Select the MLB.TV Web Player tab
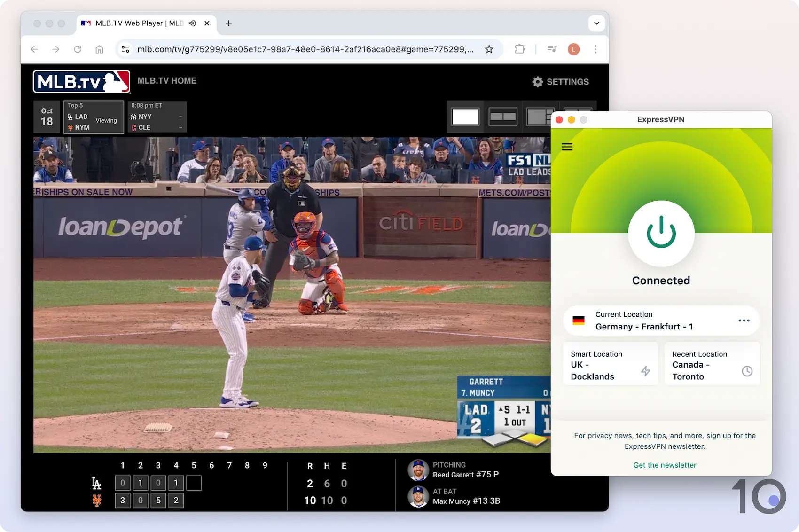 point(146,23)
